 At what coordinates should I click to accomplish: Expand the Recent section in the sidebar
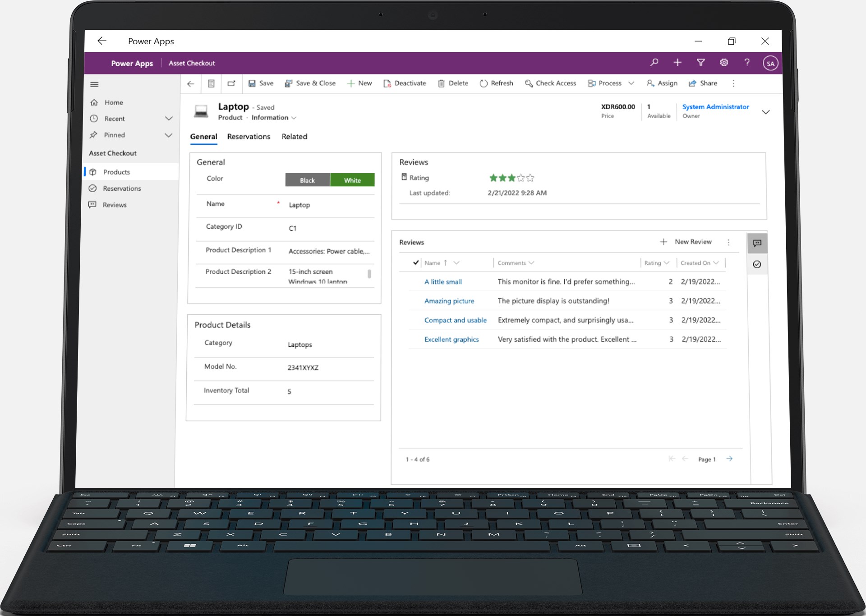click(x=169, y=118)
